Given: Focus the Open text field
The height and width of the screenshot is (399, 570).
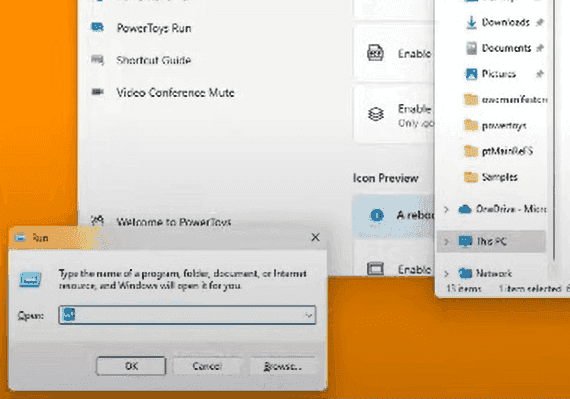Looking at the screenshot, I should 187,315.
